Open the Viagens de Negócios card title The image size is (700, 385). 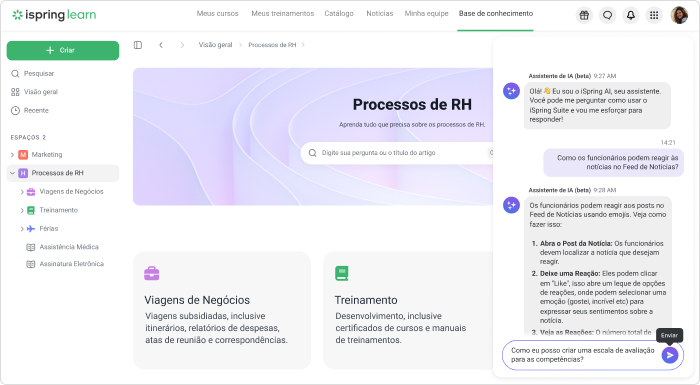coord(197,300)
